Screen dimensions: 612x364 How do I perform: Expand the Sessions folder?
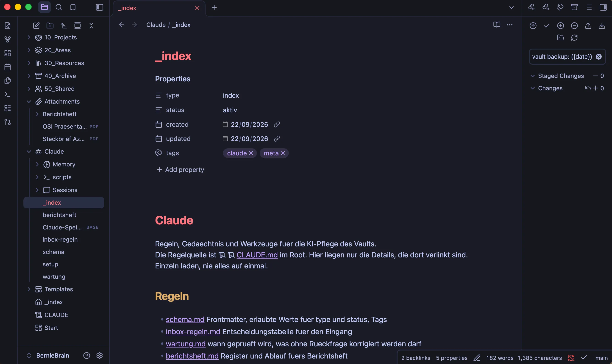pos(37,190)
